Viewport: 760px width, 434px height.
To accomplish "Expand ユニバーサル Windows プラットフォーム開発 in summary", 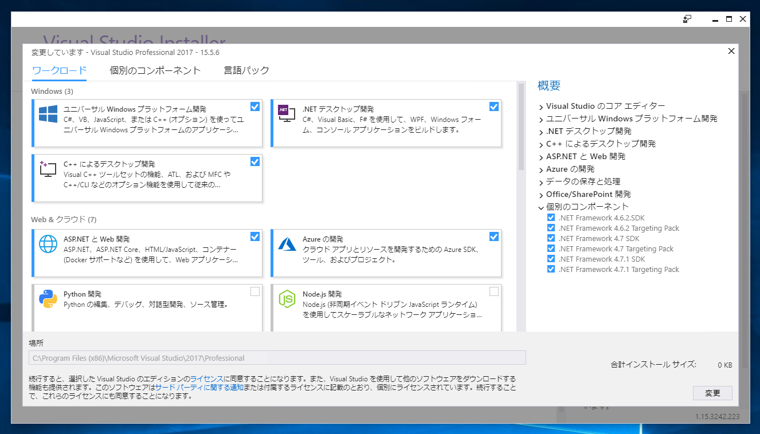I will [x=541, y=119].
